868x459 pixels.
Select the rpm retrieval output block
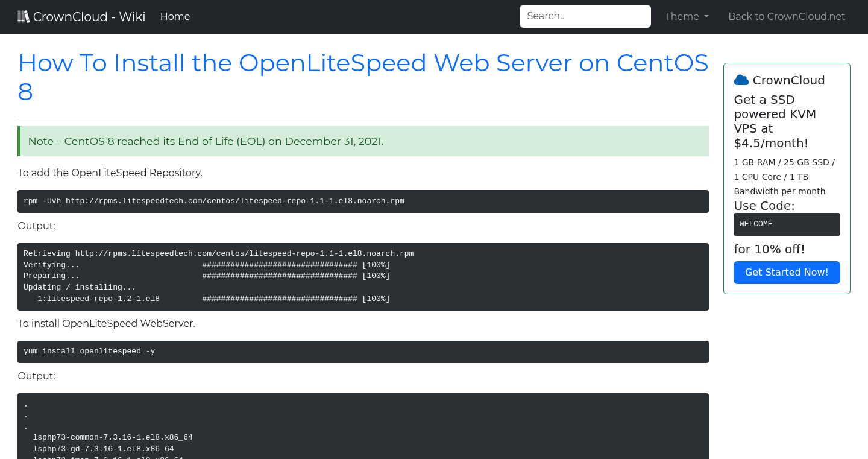tap(363, 276)
